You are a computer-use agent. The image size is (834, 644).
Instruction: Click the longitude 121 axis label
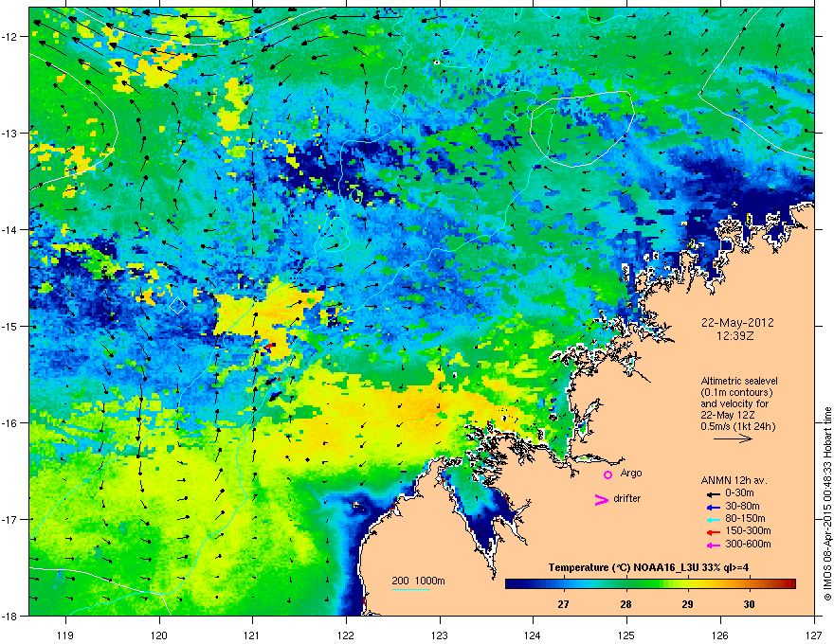click(x=252, y=635)
